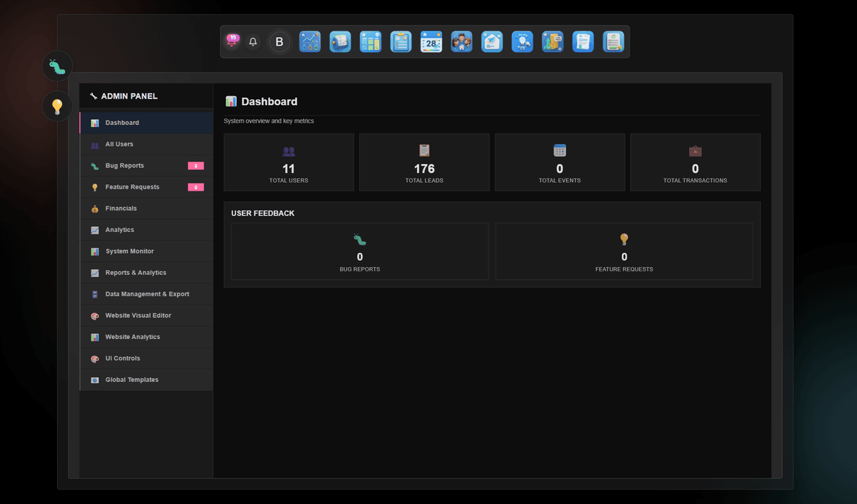Click the Total Leads stat card
The image size is (857, 504).
[424, 162]
